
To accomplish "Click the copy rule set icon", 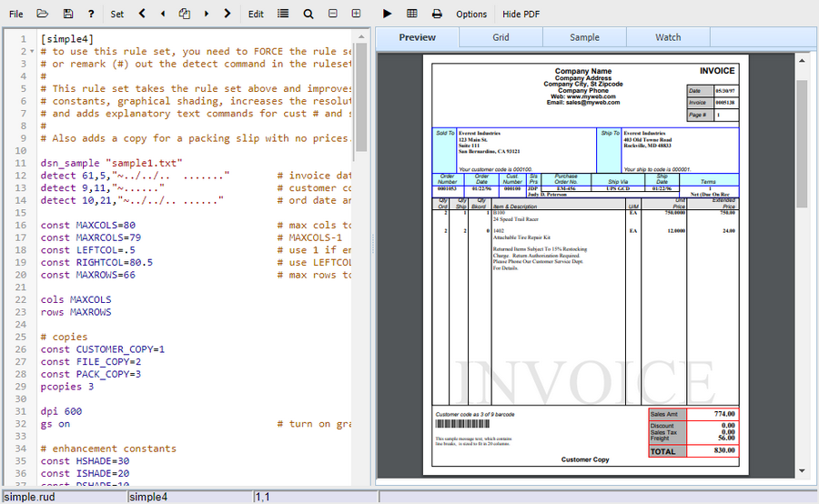I will click(185, 14).
